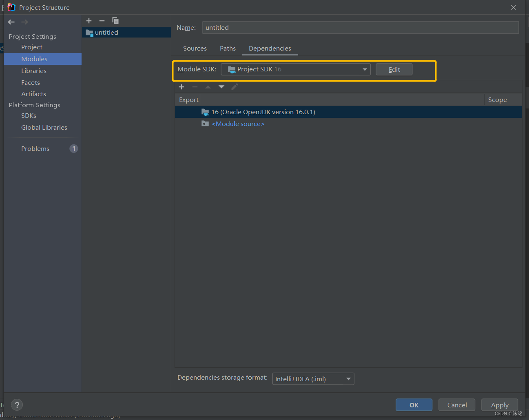Remove selected module with minus icon

102,21
